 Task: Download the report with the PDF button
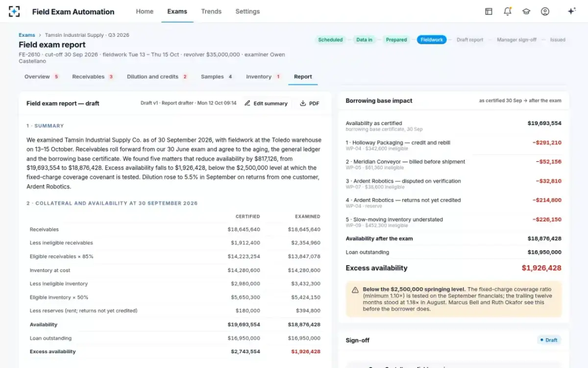coord(309,104)
